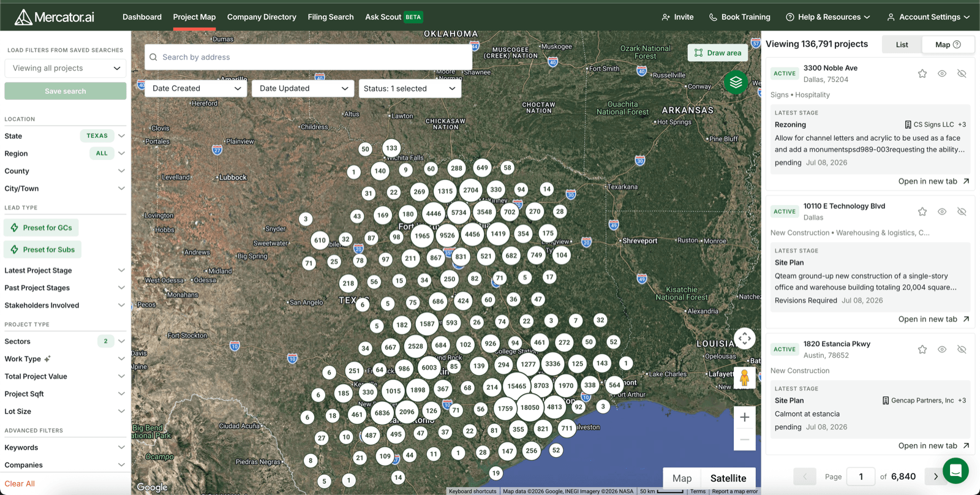This screenshot has height=495, width=980.
Task: Expand the Latest Project Stage filter
Action: 65,270
